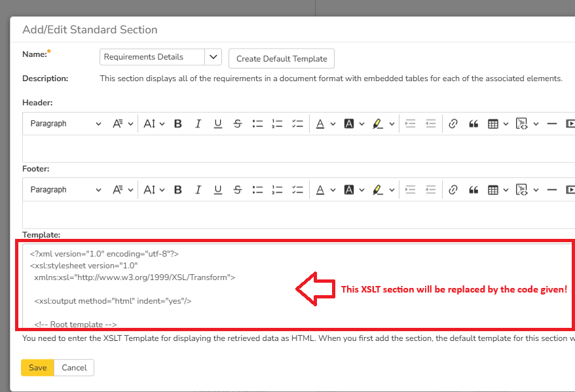Insert a to-do checklist in the Footer toolbar
This screenshot has height=392, width=575.
coord(297,190)
